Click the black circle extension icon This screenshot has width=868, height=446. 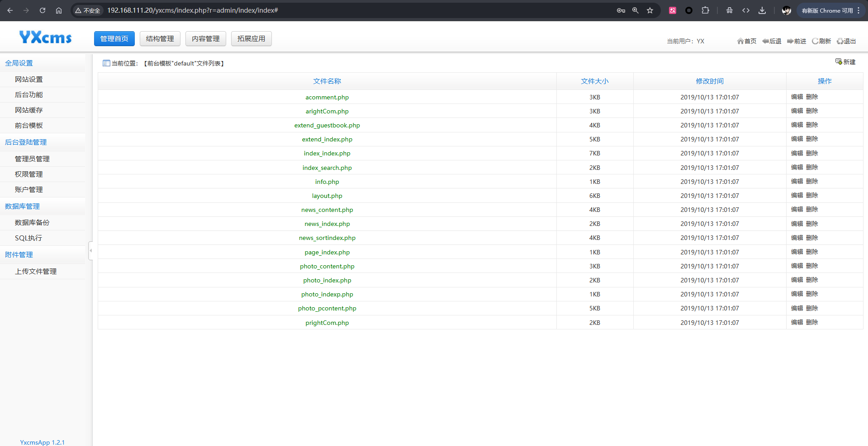click(689, 10)
